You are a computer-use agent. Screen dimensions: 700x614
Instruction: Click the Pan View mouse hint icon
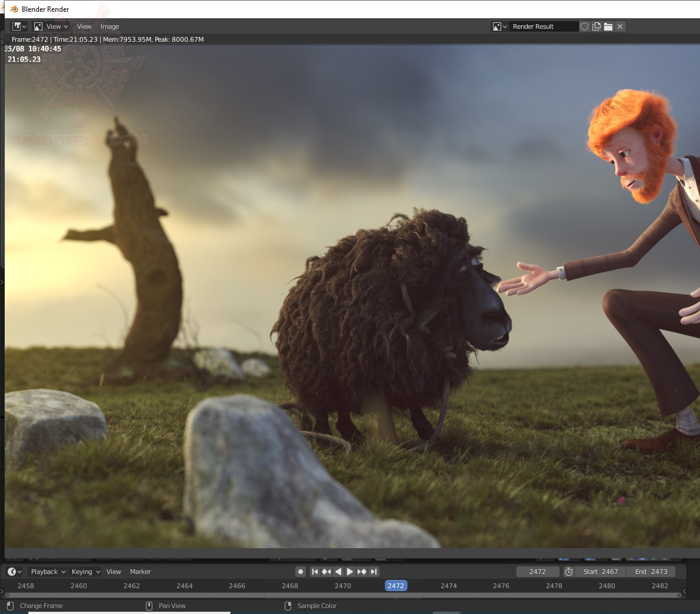[149, 606]
